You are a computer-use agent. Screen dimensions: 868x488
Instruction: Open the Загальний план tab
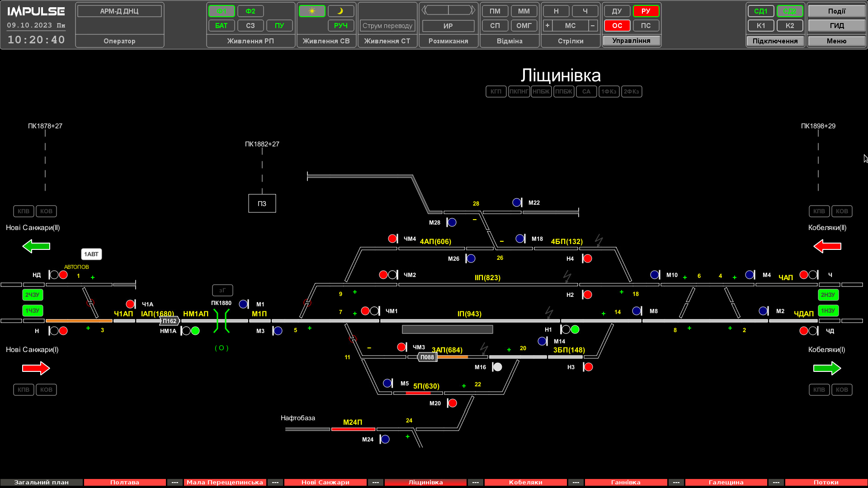click(x=41, y=482)
